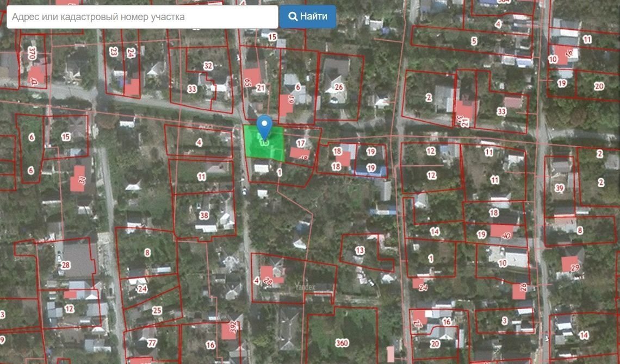
Task: Select parcel number 360 on the map
Action: coord(342,343)
